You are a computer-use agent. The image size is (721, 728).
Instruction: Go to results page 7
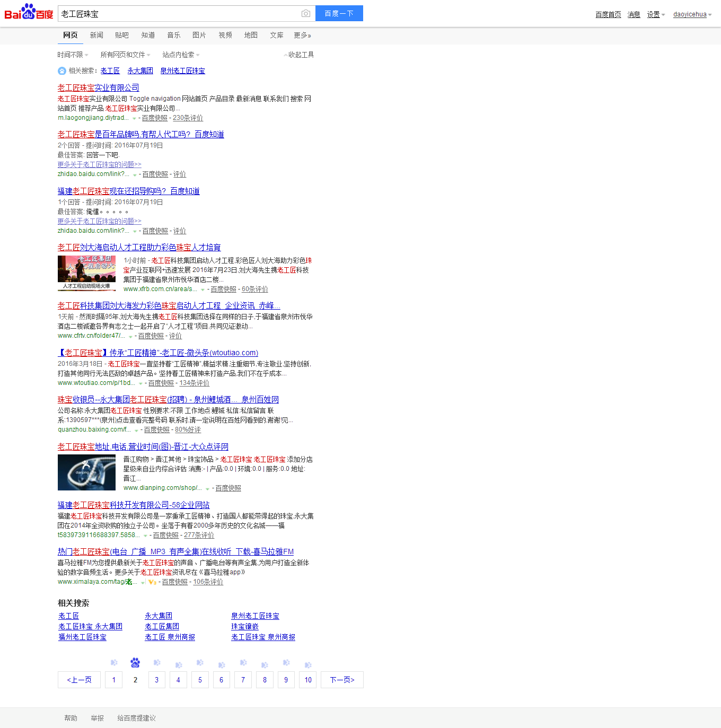(x=243, y=680)
